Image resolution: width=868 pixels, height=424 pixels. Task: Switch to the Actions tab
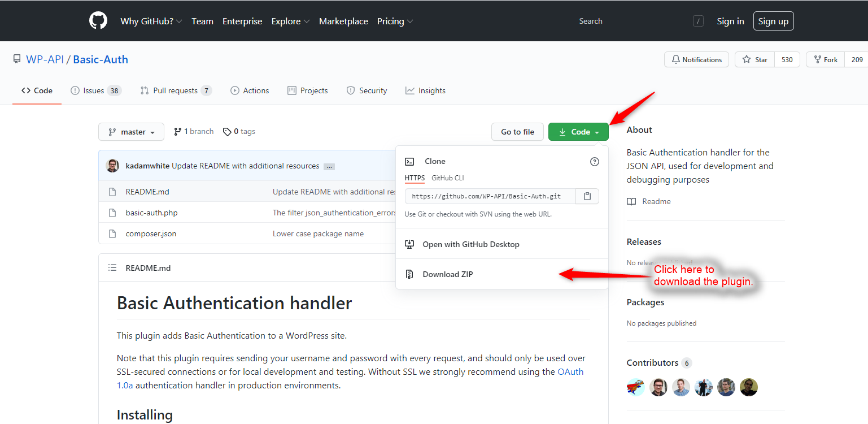tap(250, 90)
